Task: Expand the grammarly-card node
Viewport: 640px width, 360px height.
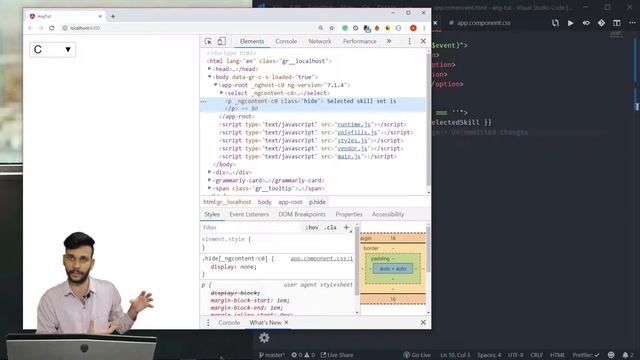Action: 209,180
